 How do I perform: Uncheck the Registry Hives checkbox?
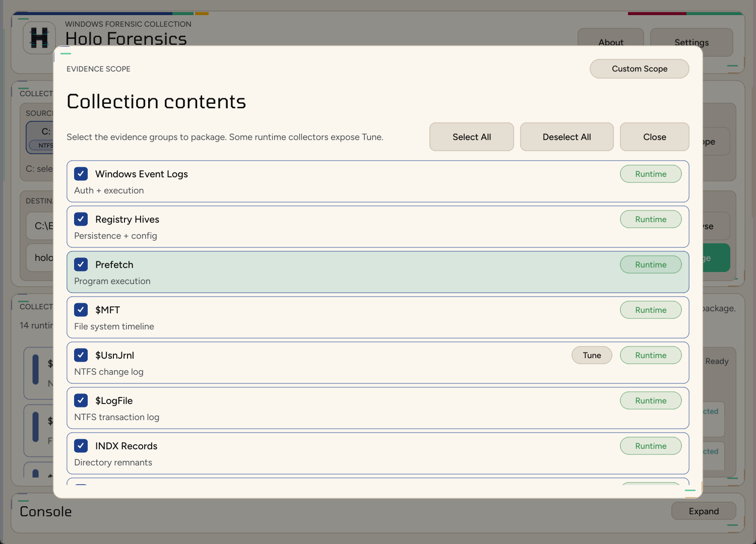point(81,219)
